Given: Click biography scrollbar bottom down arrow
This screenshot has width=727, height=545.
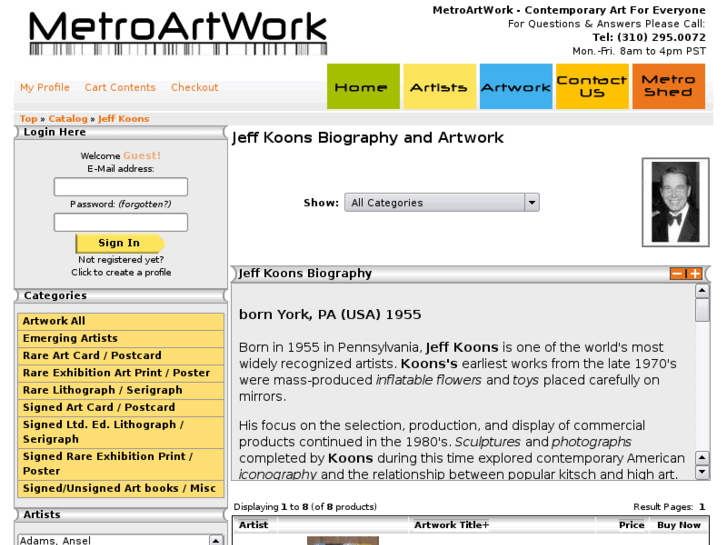Looking at the screenshot, I should [702, 472].
